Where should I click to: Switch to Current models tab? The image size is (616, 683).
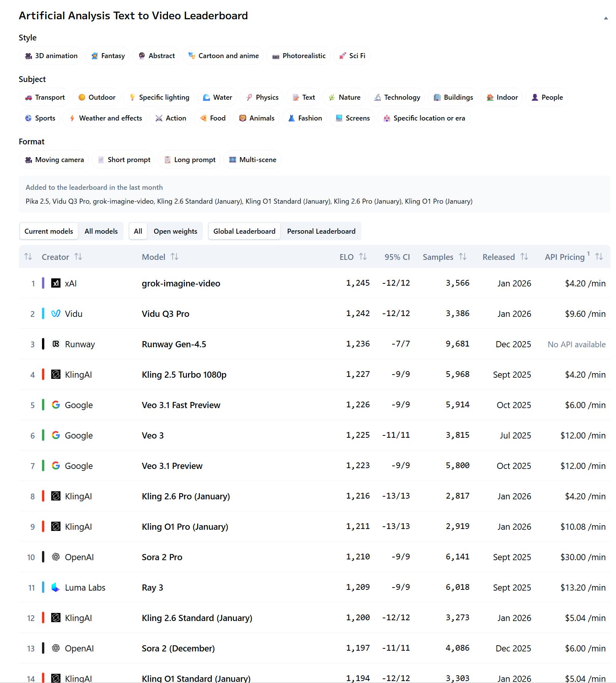pyautogui.click(x=49, y=231)
